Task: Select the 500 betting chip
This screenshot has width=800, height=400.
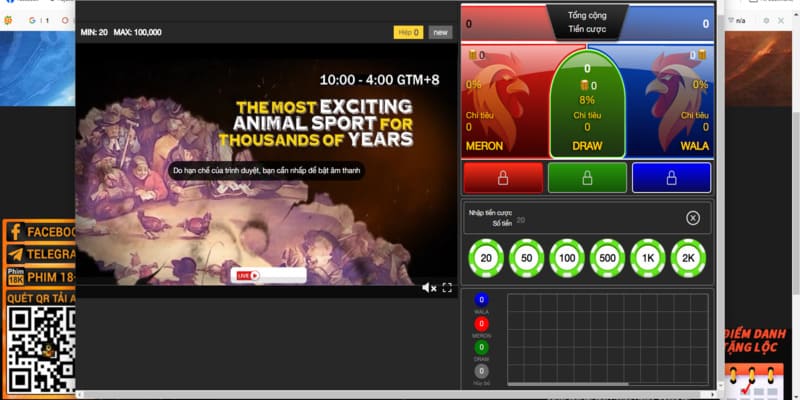Action: pos(607,258)
